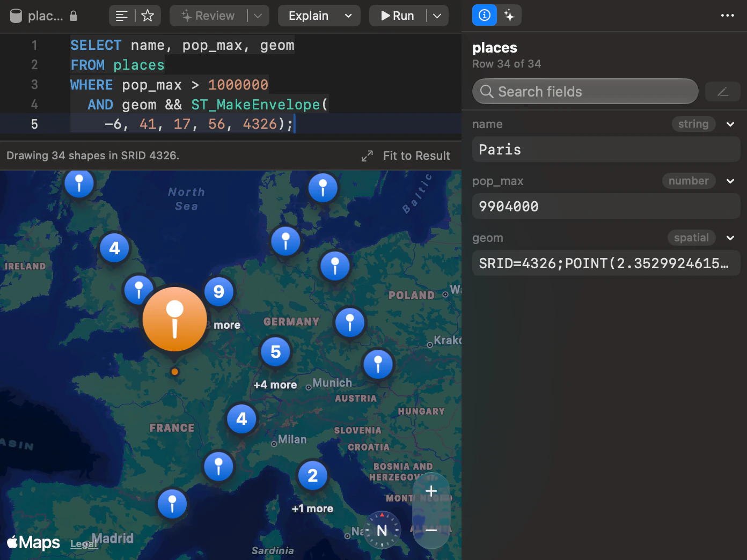Viewport: 747px width, 560px height.
Task: Expand the map with the diagonal arrows icon
Action: pos(367,156)
